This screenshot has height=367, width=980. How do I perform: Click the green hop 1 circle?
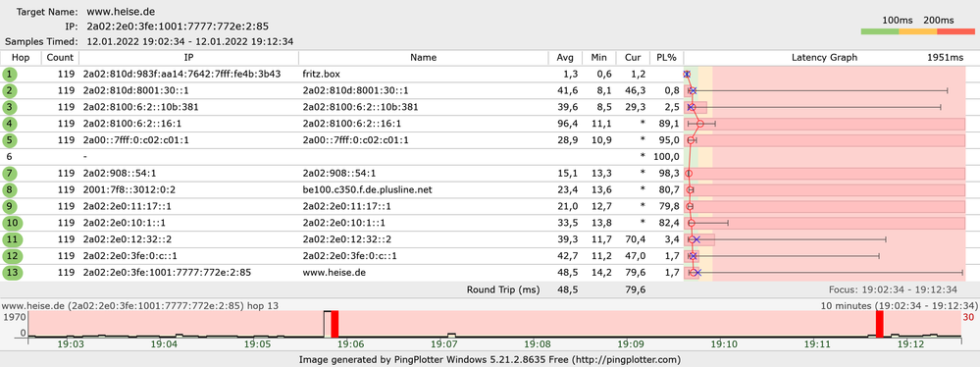(10, 75)
